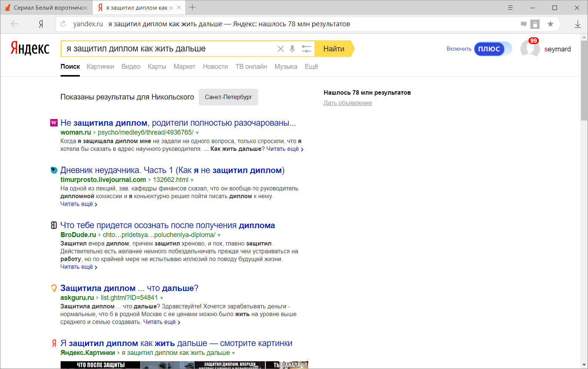588x369 pixels.
Task: Open the seymard account name
Action: (557, 49)
